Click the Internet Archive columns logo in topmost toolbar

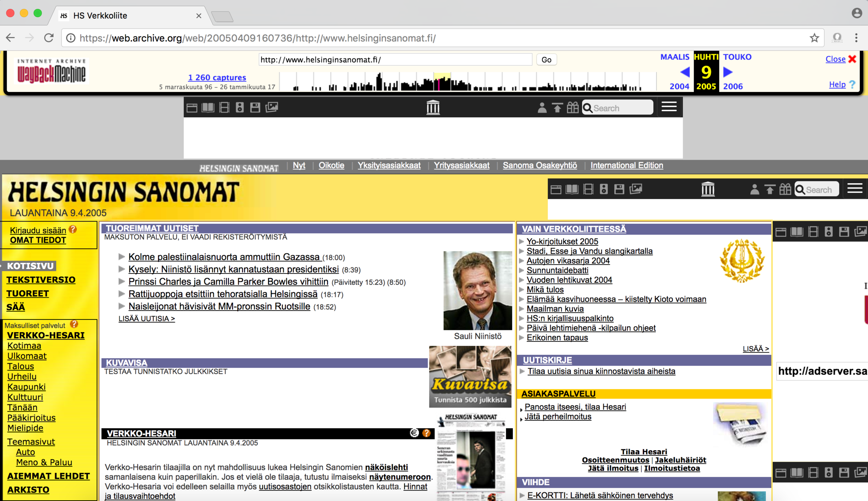[x=433, y=108]
